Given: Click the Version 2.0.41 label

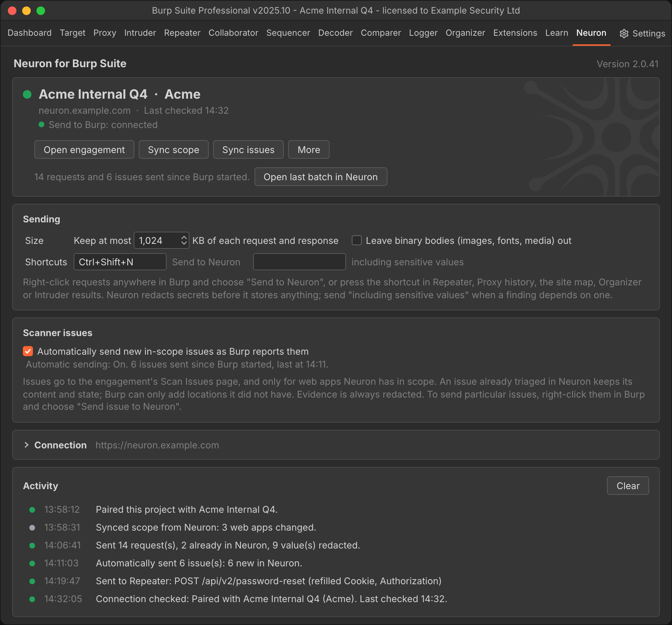Looking at the screenshot, I should pos(627,64).
